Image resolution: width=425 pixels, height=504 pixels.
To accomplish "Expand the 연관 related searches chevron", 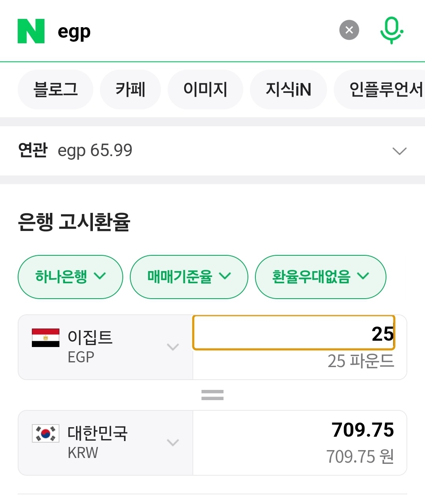I will pos(399,151).
